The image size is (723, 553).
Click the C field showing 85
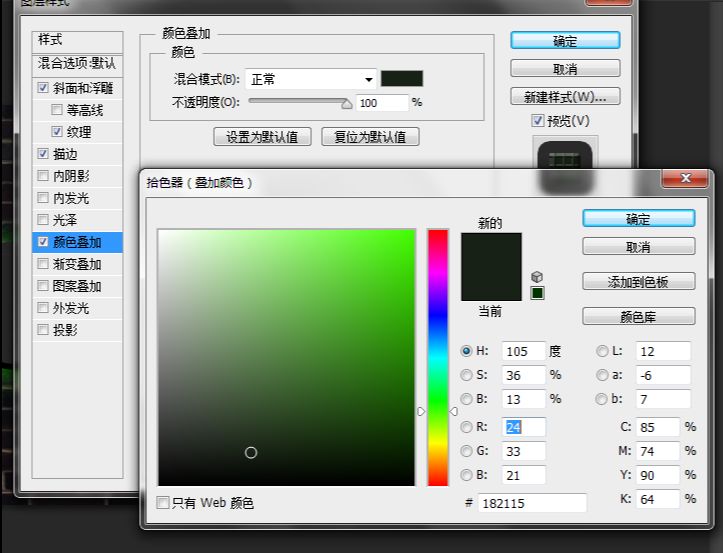[658, 428]
